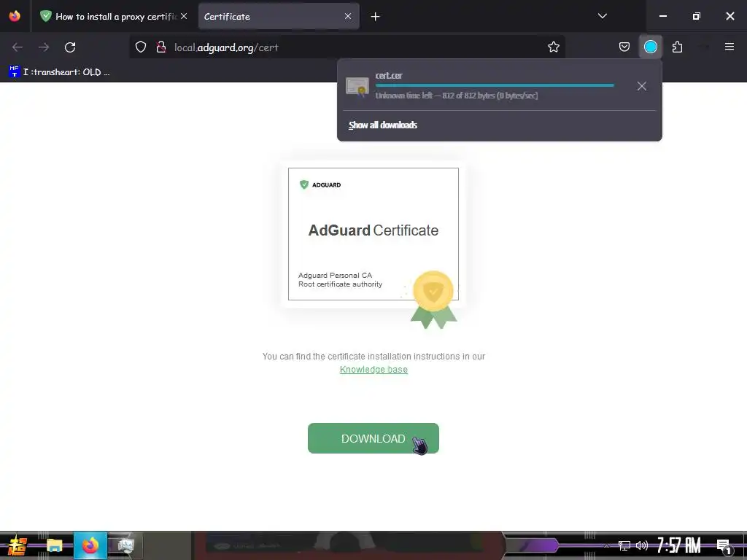Open the list all tabs dropdown arrow
747x560 pixels.
(602, 16)
